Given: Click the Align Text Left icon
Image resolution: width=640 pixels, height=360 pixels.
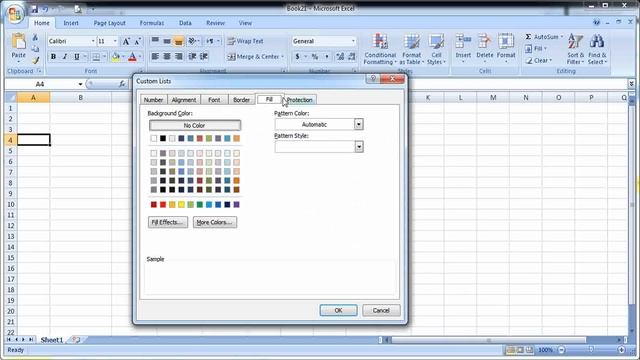Looking at the screenshot, I should click(155, 56).
